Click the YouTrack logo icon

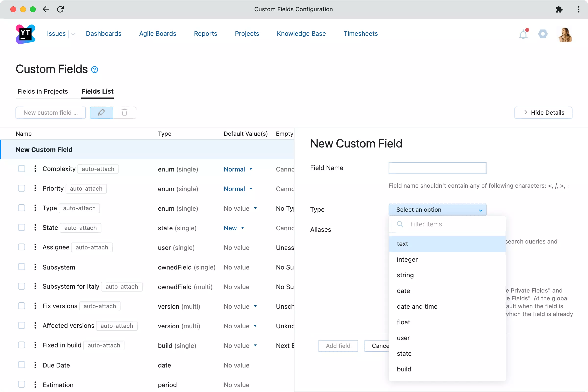pos(25,34)
